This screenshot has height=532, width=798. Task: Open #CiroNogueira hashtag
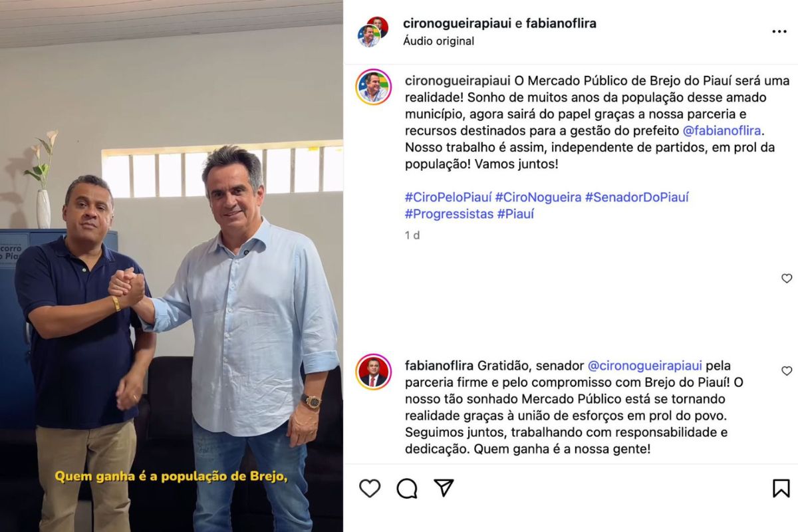click(539, 197)
